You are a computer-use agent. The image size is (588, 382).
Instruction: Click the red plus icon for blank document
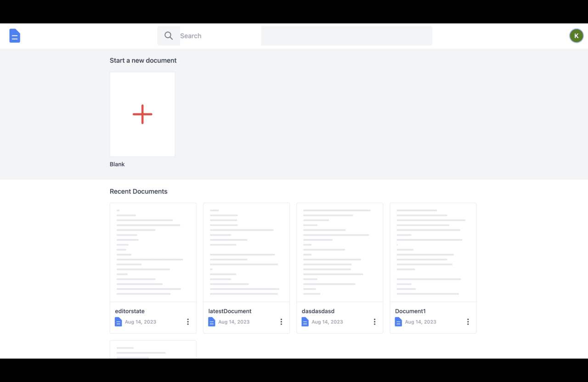click(142, 114)
